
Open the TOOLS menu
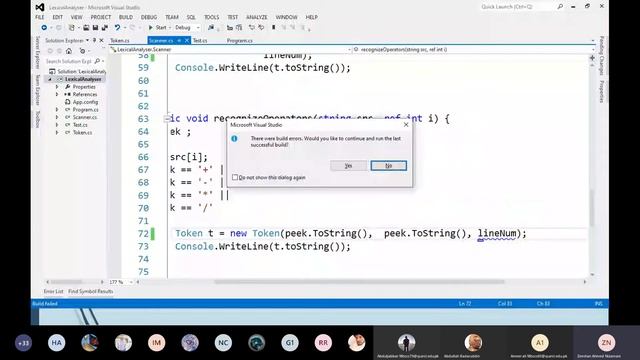[211, 17]
